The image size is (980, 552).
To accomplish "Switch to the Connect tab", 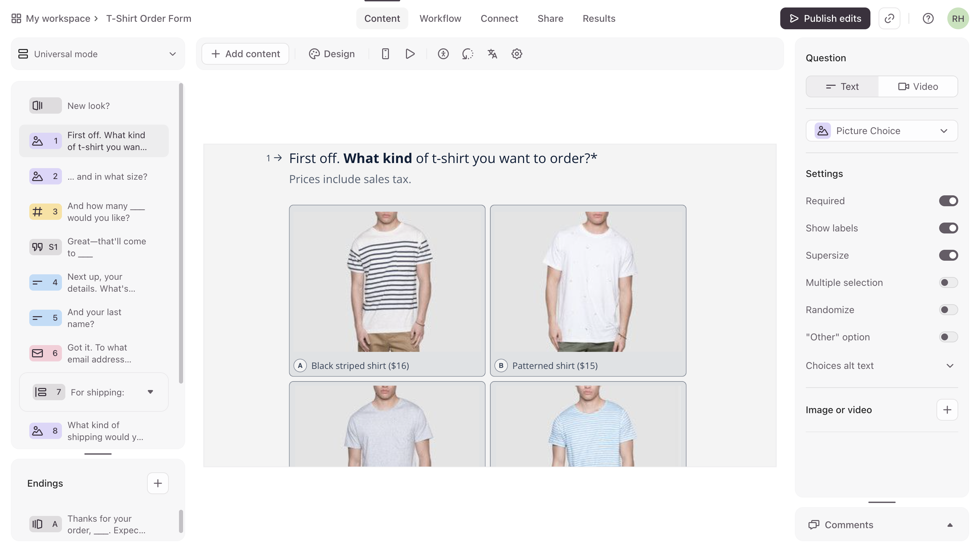I will (499, 18).
